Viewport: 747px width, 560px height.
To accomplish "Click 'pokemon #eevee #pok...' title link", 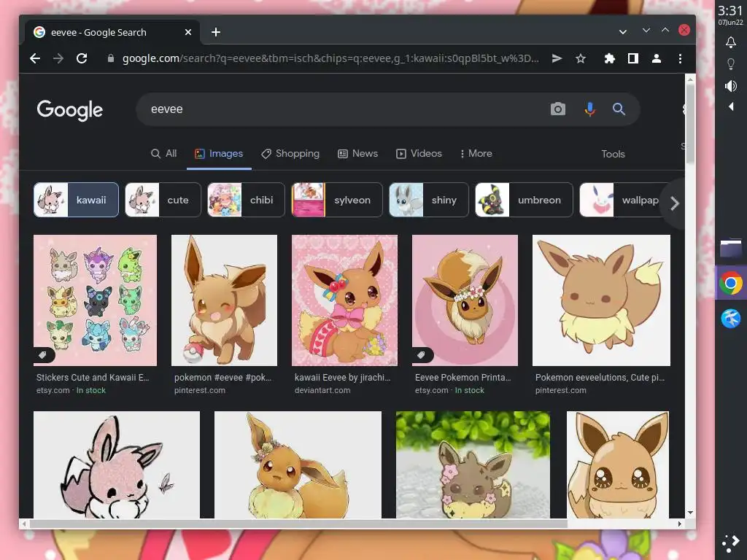I will click(x=222, y=378).
